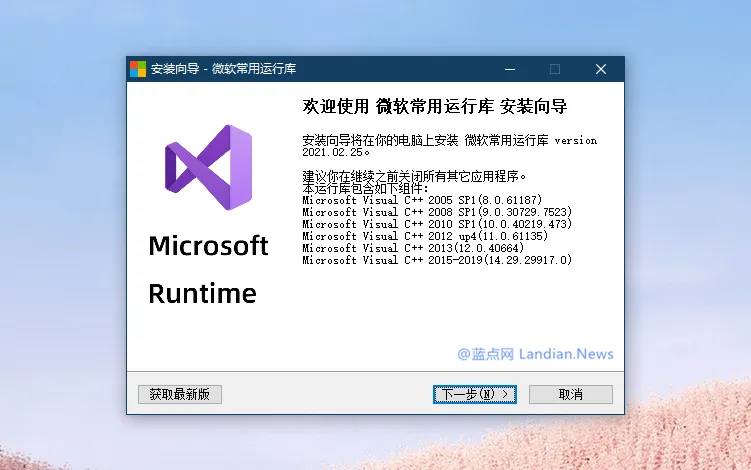Click the Visual C++ 2015-2019 line
This screenshot has width=751, height=470.
(x=437, y=260)
